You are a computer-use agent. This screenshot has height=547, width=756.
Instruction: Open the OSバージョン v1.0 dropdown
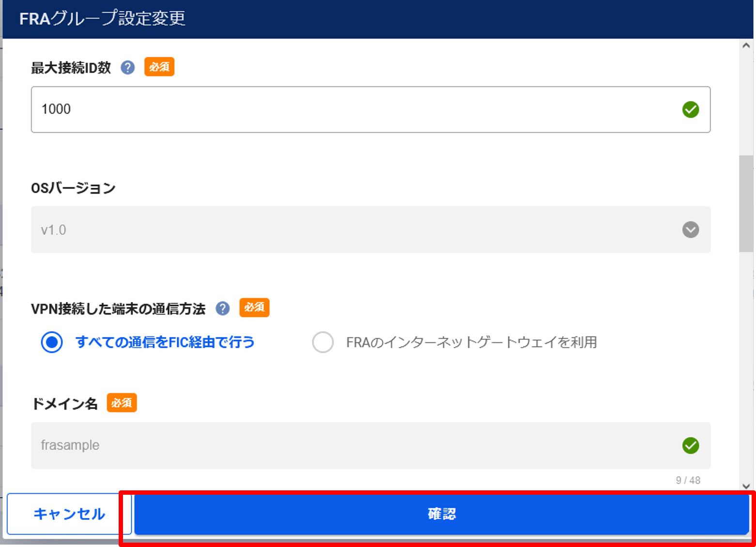tap(358, 229)
